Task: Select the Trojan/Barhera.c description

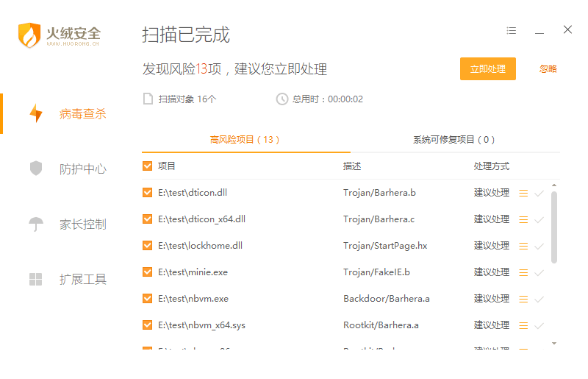Action: [379, 219]
